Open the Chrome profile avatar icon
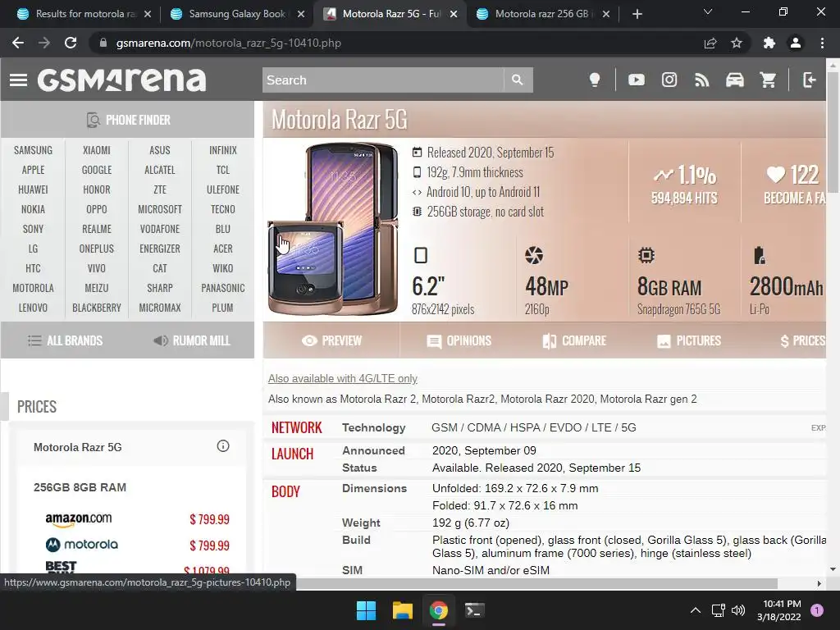The width and height of the screenshot is (840, 630). pyautogui.click(x=796, y=43)
